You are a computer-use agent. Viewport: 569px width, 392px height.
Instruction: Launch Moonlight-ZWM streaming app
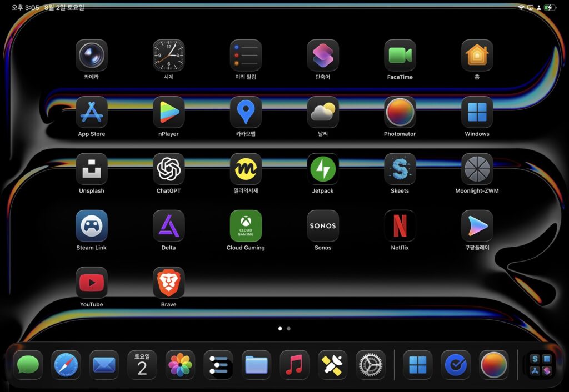tap(477, 169)
